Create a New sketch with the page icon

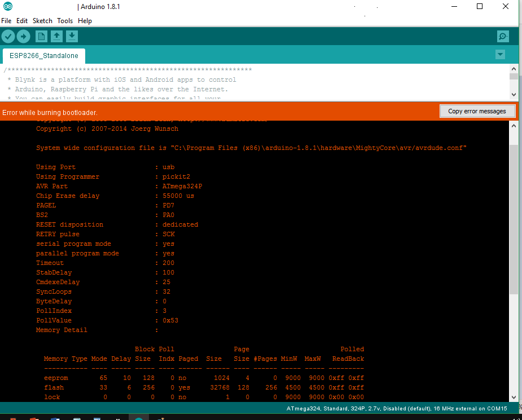click(x=41, y=36)
